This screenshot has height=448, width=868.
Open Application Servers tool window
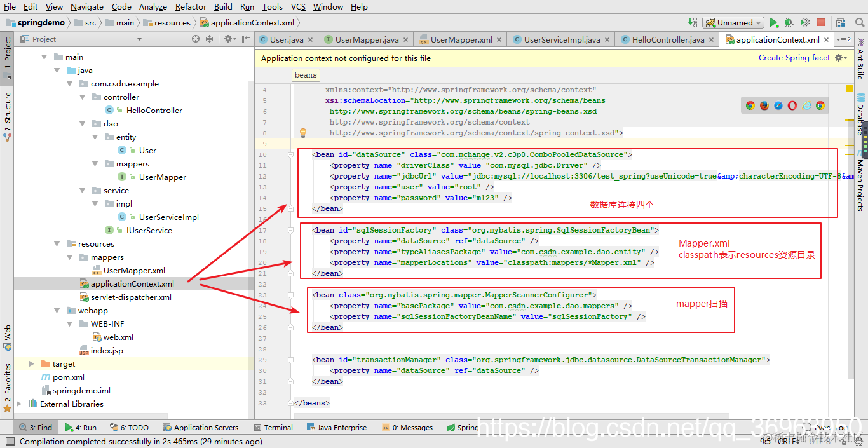click(x=201, y=428)
